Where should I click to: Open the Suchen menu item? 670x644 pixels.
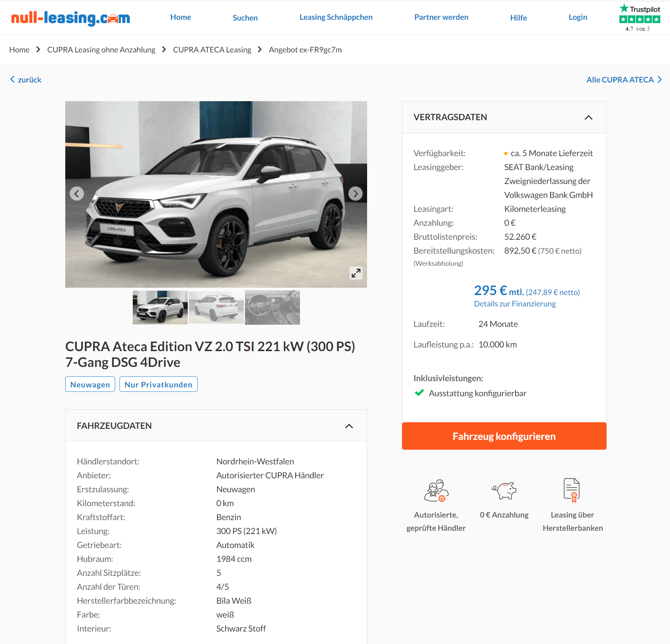(x=245, y=18)
